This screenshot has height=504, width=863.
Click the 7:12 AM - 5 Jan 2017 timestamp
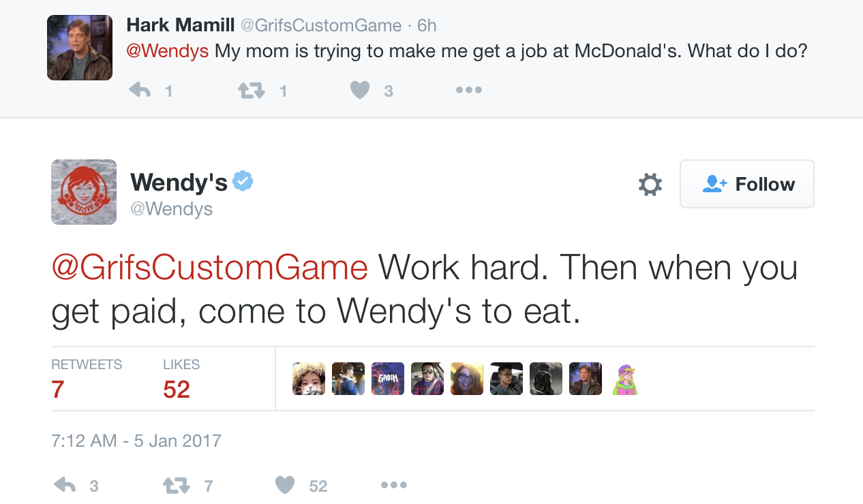pyautogui.click(x=136, y=440)
